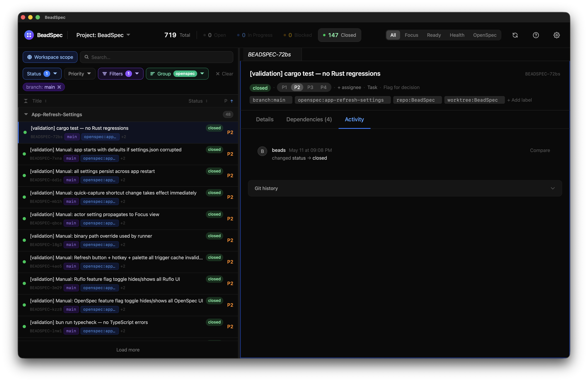Click the green dot of BEADSPEC-6d1c row
Screen dimensions: 588x382
point(24,175)
